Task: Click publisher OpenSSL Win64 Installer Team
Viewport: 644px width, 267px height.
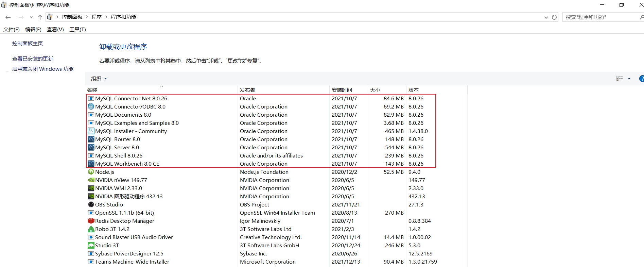Action: 277,213
